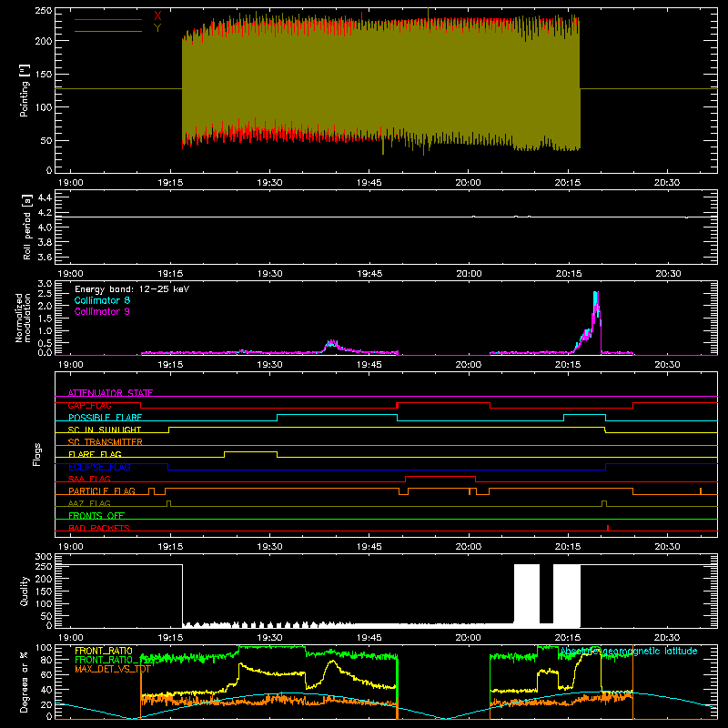Viewport: 728px width, 728px height.
Task: Click the 20:00 tick label under flags plot
Action: coord(469,547)
